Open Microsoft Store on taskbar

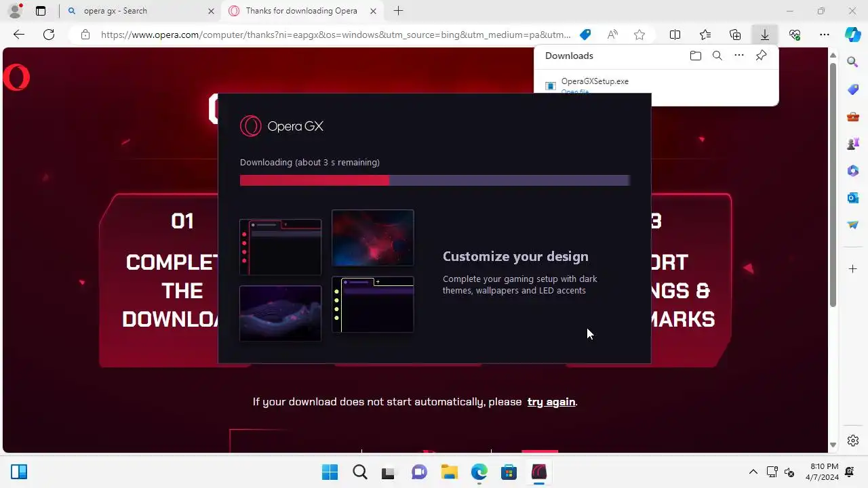point(509,472)
